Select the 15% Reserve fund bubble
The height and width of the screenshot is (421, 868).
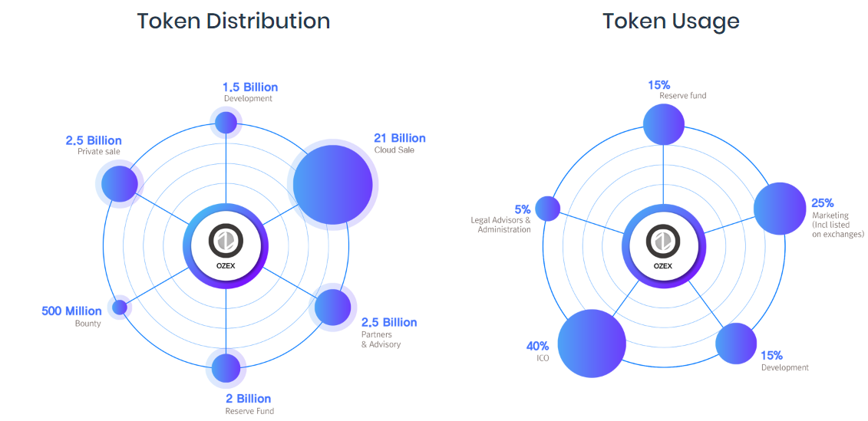point(663,124)
